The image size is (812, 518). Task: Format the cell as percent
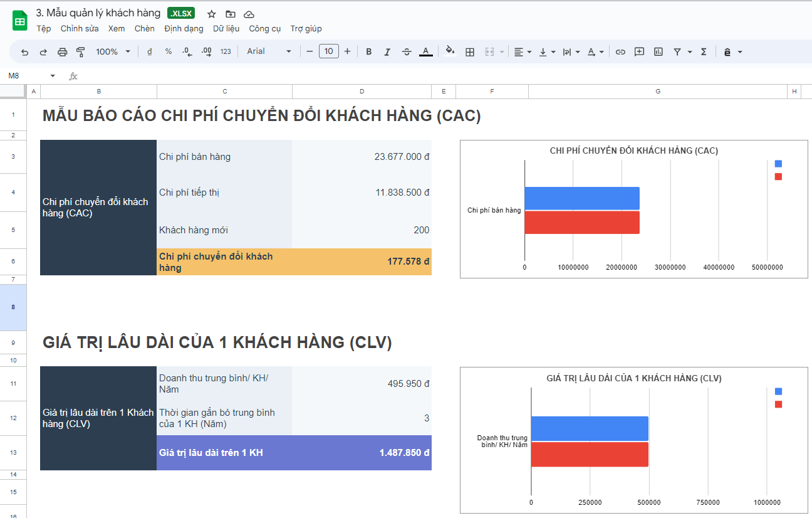click(x=169, y=51)
